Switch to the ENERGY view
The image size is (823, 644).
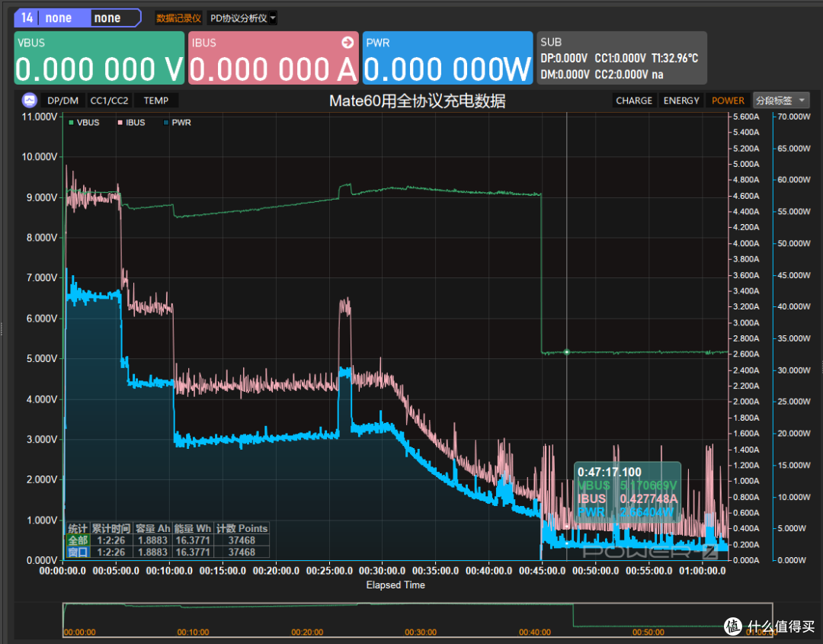click(x=680, y=101)
